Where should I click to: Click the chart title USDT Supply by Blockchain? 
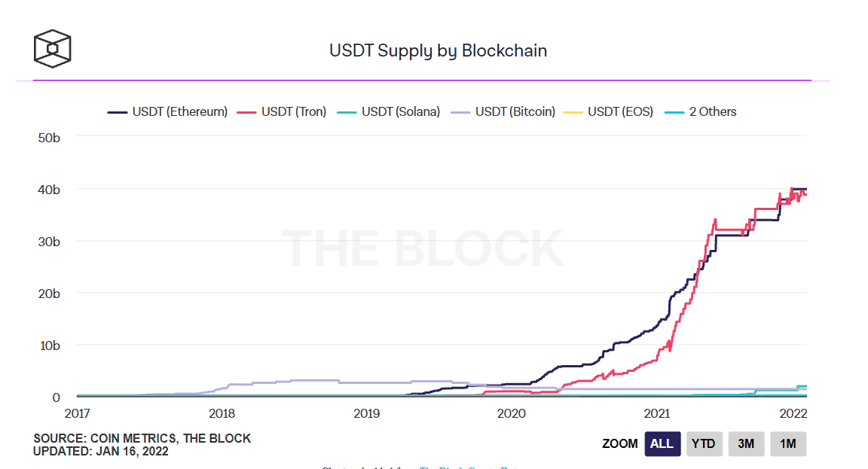click(x=438, y=51)
